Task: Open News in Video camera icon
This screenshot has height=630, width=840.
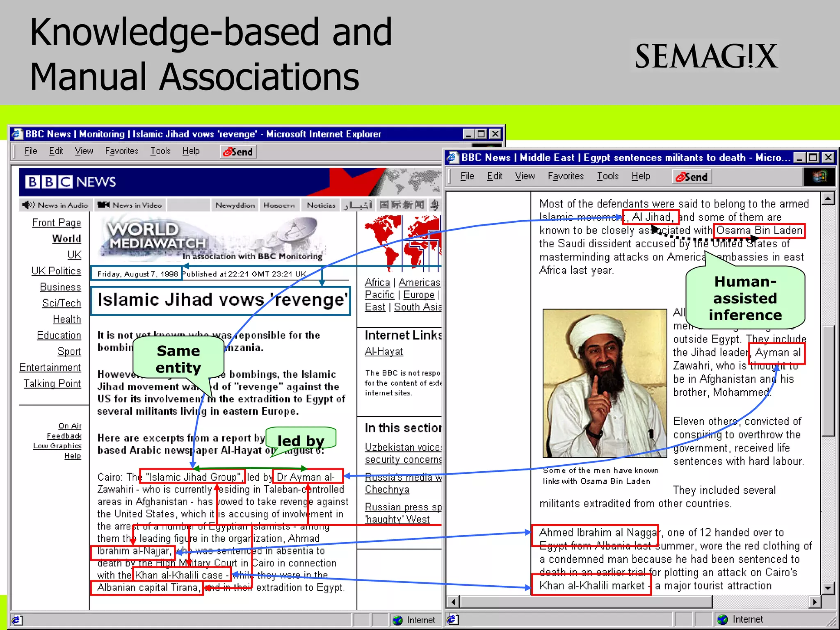Action: [x=103, y=205]
